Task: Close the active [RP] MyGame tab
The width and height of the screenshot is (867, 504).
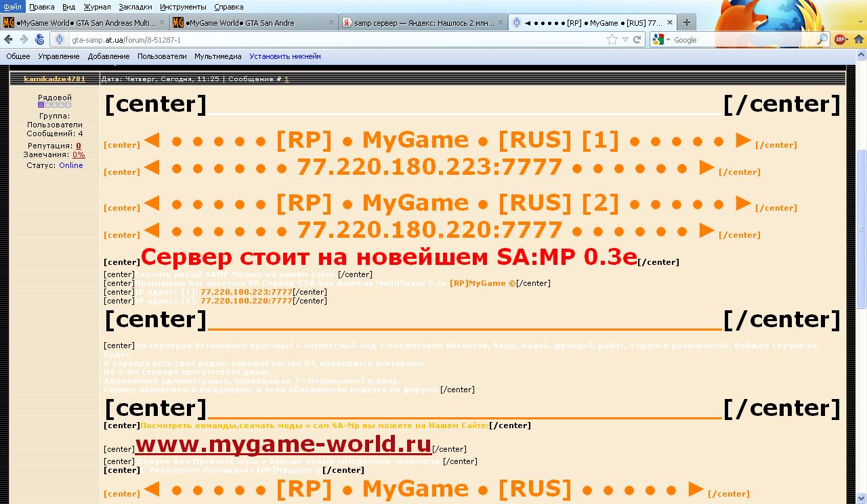Action: (x=669, y=22)
